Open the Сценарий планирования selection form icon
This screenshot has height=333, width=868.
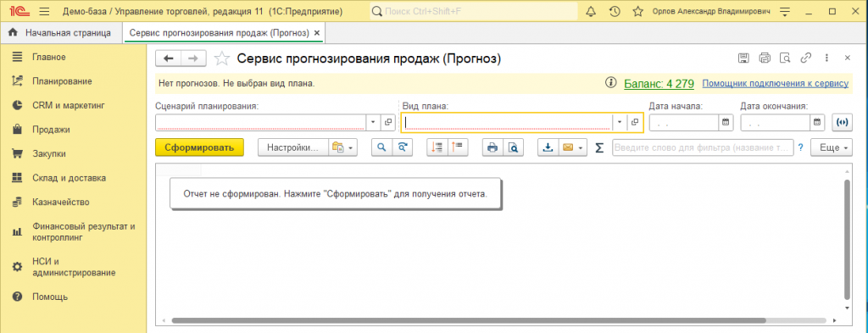pyautogui.click(x=388, y=122)
